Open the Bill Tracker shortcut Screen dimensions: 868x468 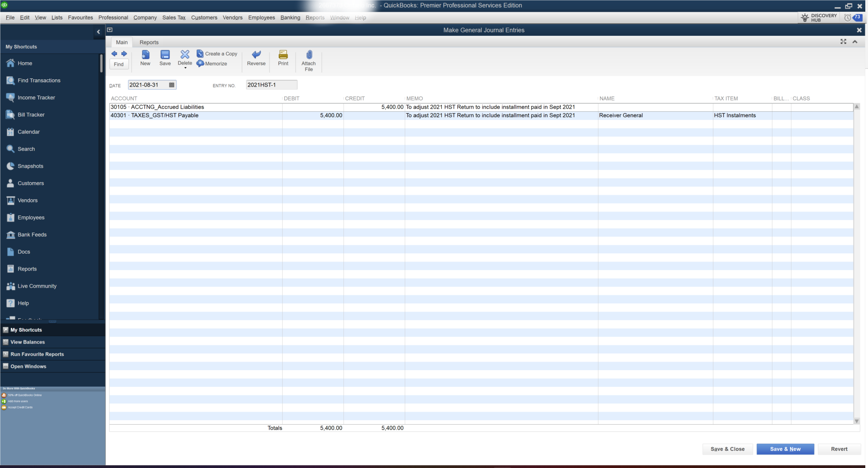30,115
